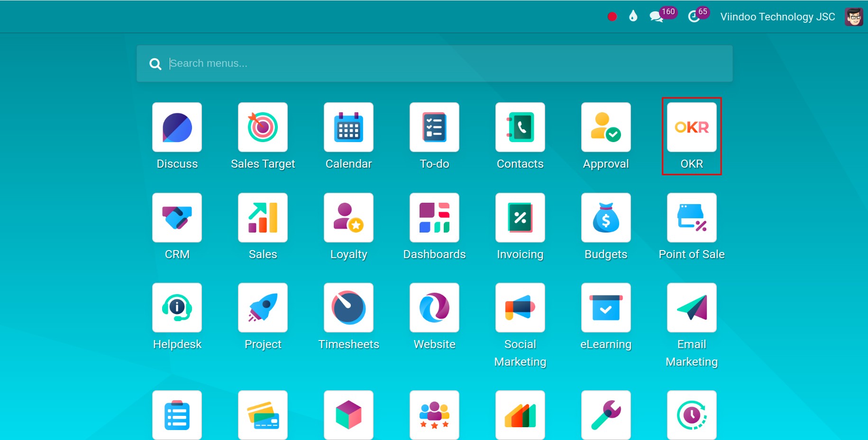Open the Viindoo Technology JSC company switcher
The image size is (868, 440).
click(x=777, y=17)
